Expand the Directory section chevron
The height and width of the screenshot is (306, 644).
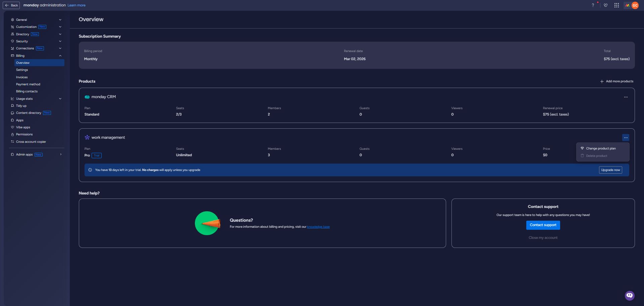pyautogui.click(x=60, y=34)
